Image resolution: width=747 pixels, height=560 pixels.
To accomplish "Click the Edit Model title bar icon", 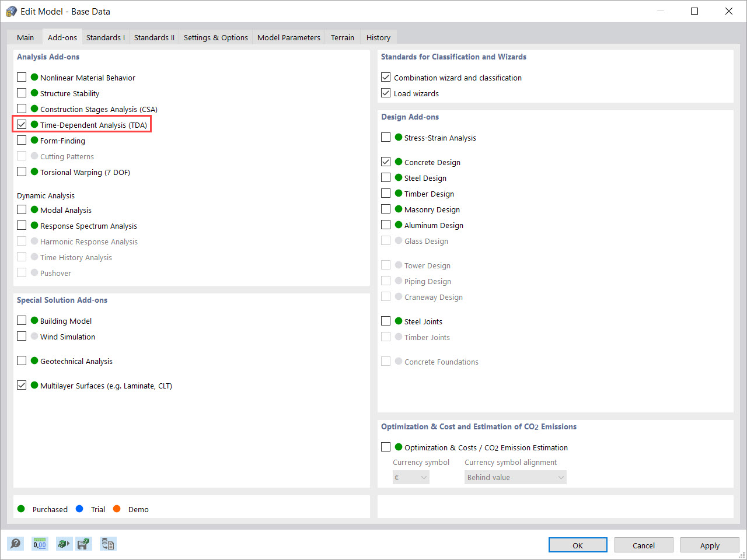I will pyautogui.click(x=11, y=11).
